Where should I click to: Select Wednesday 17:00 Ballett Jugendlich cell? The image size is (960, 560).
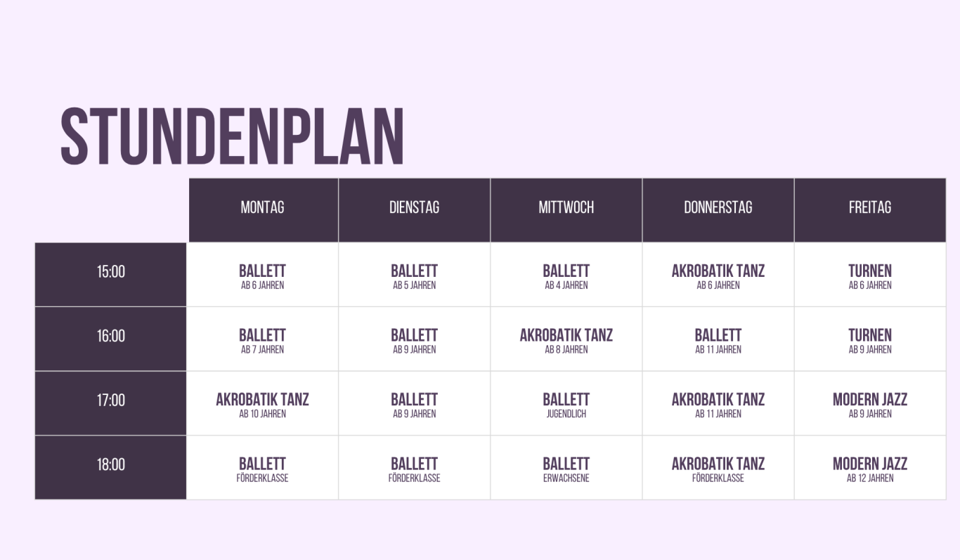(566, 403)
